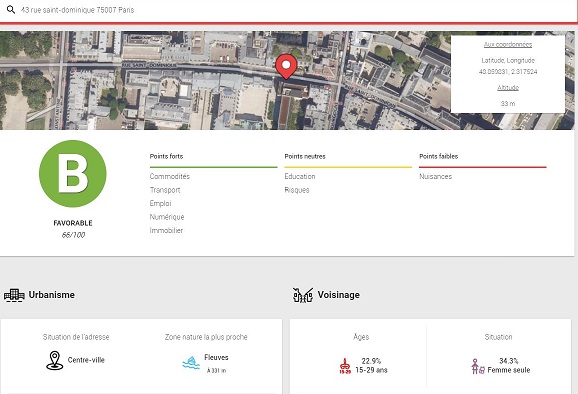Click the Urbanisme buildings icon

(14, 295)
